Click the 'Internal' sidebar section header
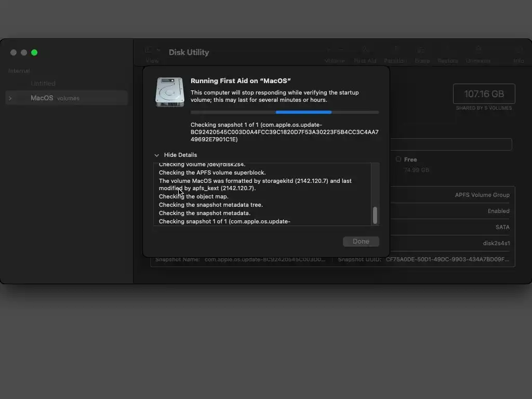The width and height of the screenshot is (532, 399). [19, 71]
